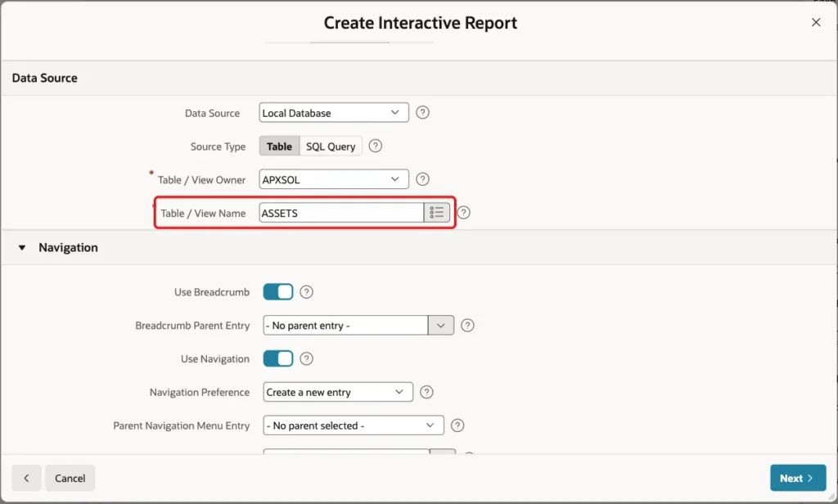Open the Navigation Preference dropdown
Image resolution: width=838 pixels, height=504 pixels.
pyautogui.click(x=338, y=392)
